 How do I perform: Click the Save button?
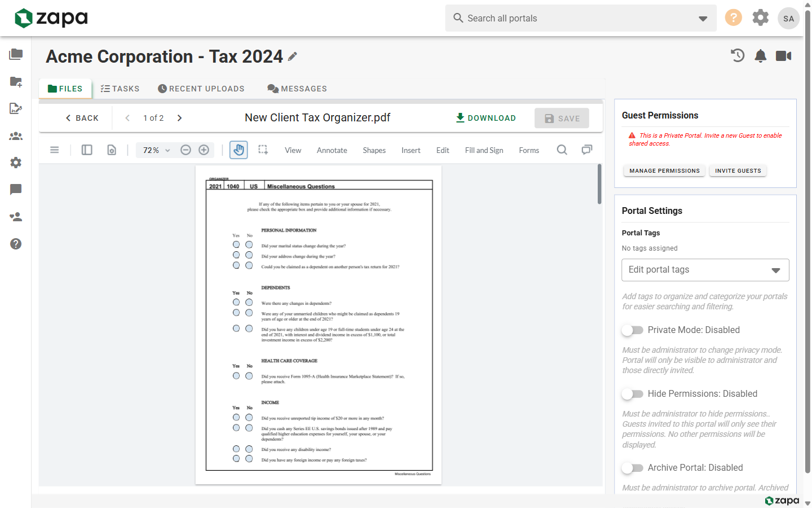pyautogui.click(x=562, y=118)
